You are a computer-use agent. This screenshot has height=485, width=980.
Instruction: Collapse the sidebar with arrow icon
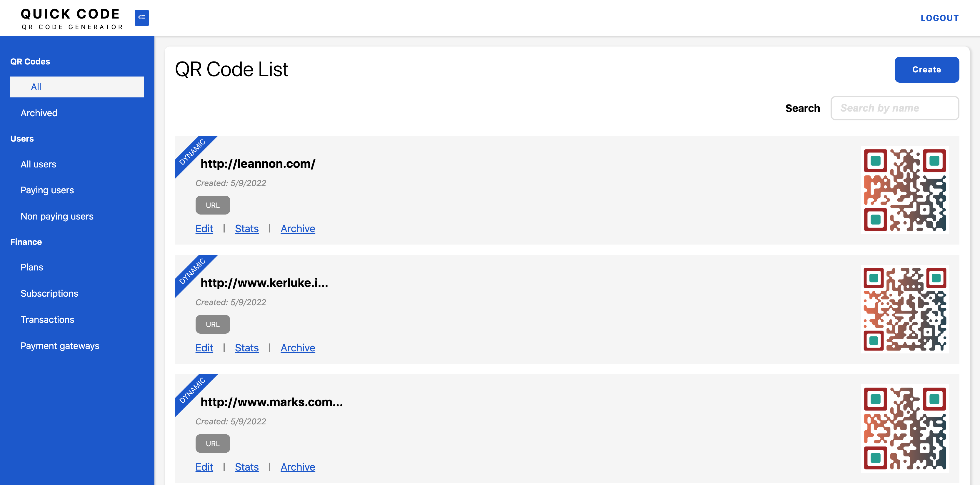pyautogui.click(x=141, y=18)
